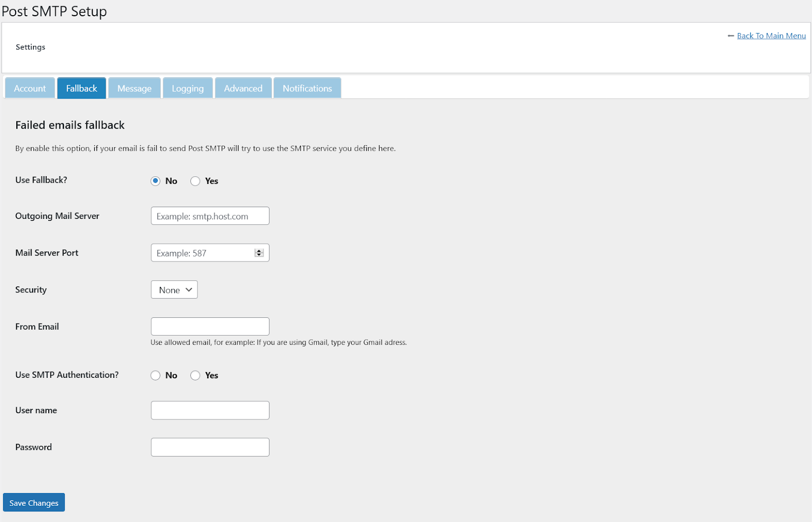Open the Logging tab
This screenshot has width=812, height=522.
click(x=188, y=88)
